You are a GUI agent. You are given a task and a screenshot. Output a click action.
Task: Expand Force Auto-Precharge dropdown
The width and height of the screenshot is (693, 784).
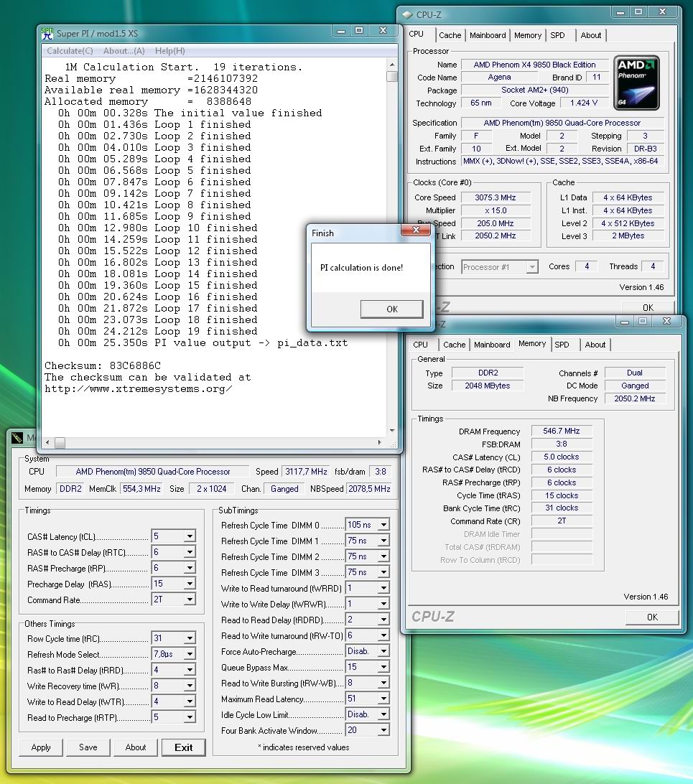click(383, 651)
